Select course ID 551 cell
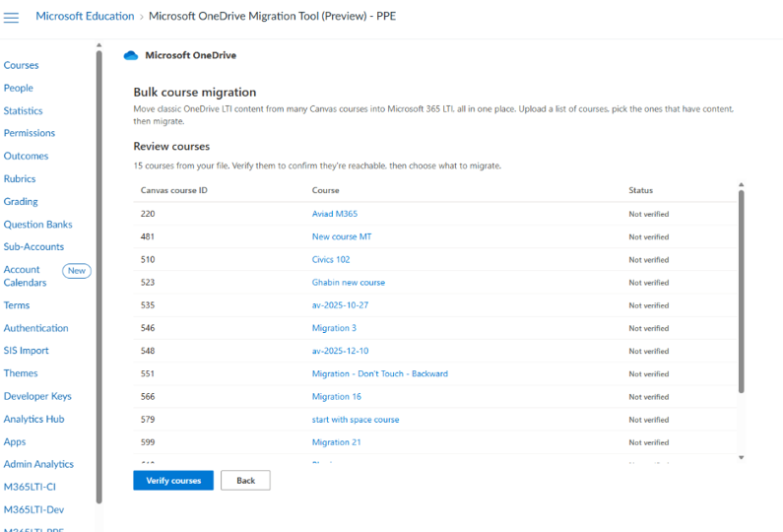Image resolution: width=783 pixels, height=532 pixels. click(x=148, y=373)
